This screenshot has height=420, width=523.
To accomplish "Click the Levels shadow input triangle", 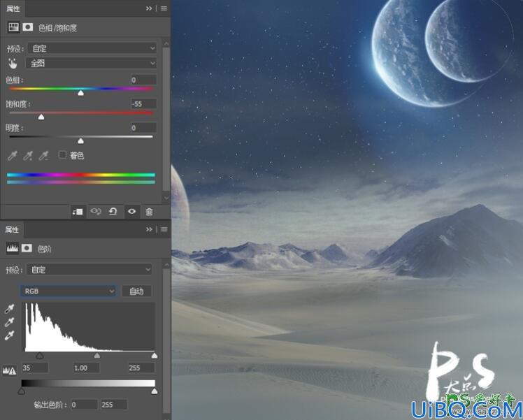I will click(x=39, y=356).
